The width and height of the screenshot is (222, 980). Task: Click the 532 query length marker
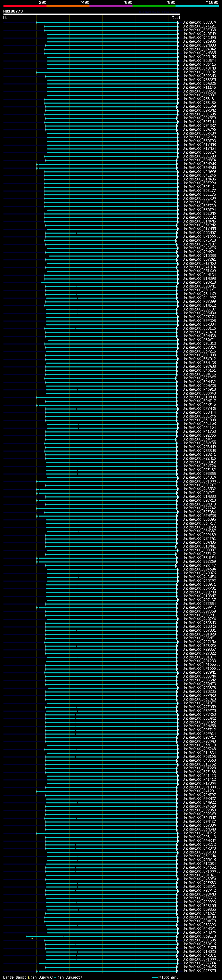[x=175, y=17]
